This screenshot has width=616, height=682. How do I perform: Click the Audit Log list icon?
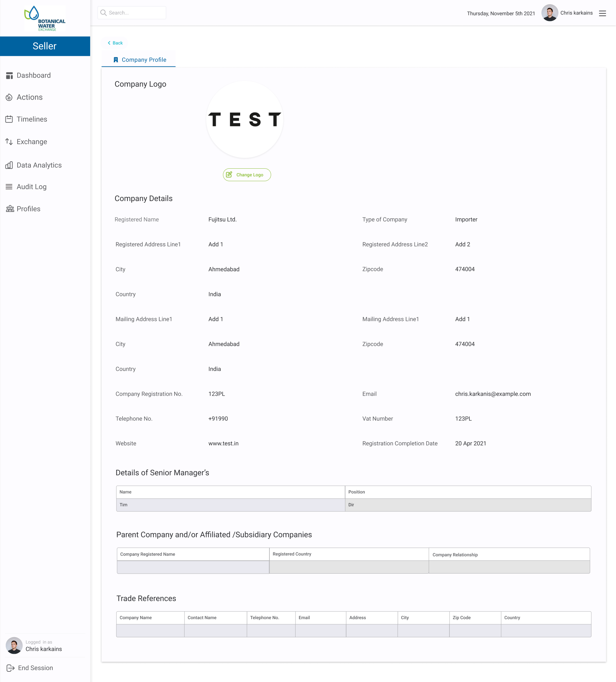point(9,187)
